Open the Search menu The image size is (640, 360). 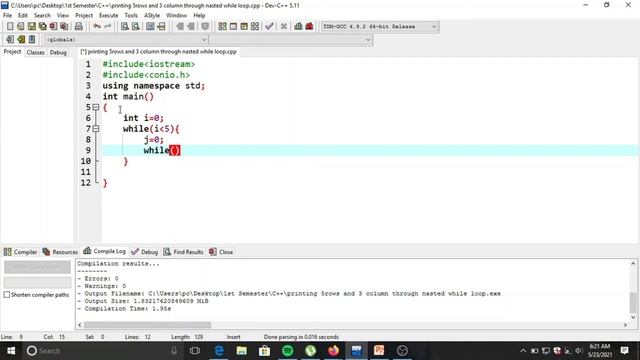click(x=42, y=15)
